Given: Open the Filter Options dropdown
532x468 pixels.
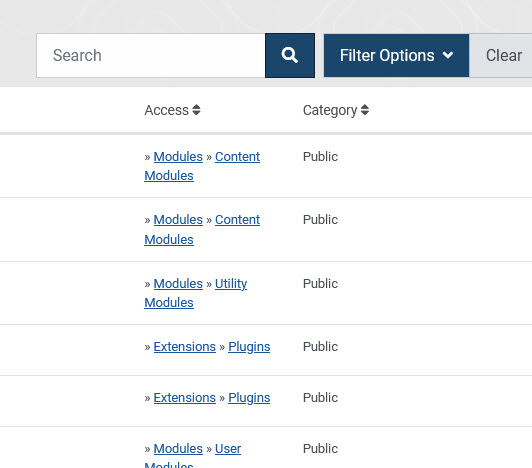Looking at the screenshot, I should [396, 55].
